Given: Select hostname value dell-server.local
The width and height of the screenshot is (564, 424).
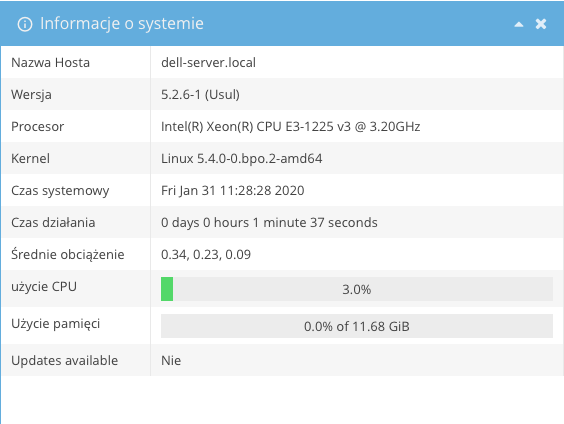Looking at the screenshot, I should (208, 63).
